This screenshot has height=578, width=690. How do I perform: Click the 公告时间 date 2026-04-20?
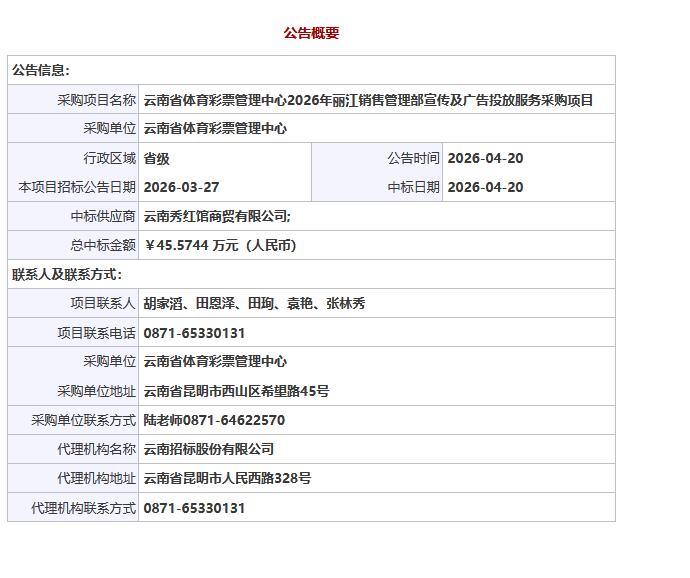485,158
